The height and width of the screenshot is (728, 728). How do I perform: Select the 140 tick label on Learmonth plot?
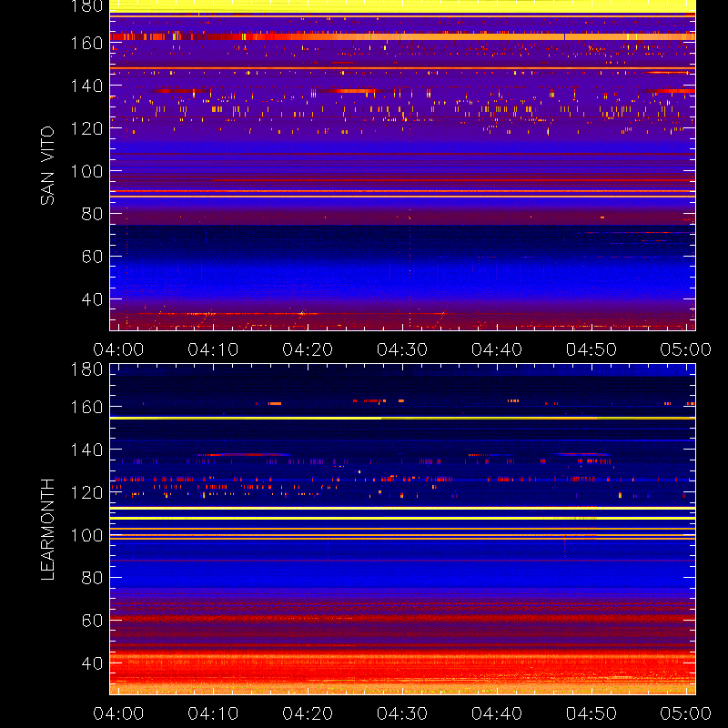tap(86, 450)
